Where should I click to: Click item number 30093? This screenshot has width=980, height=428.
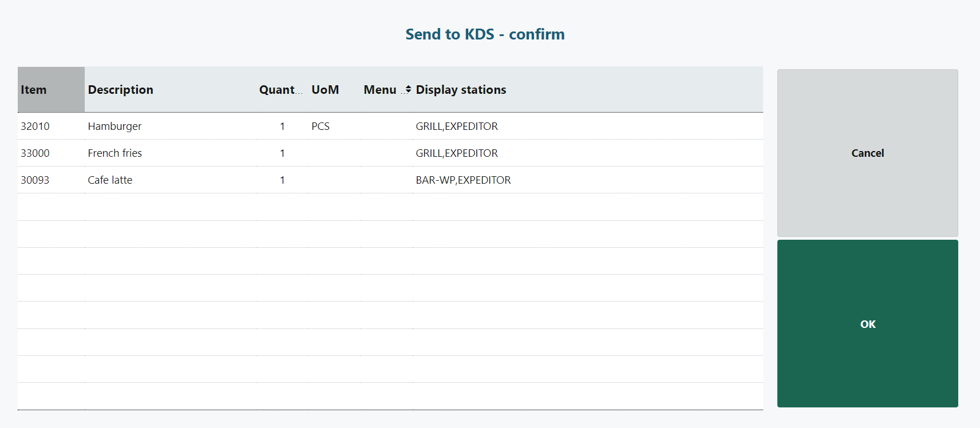(x=35, y=180)
